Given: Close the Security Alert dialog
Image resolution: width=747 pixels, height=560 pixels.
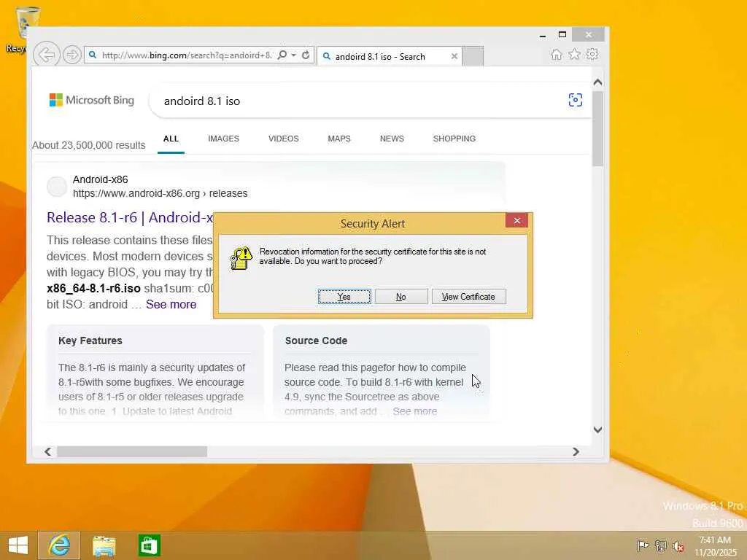Looking at the screenshot, I should (x=517, y=220).
